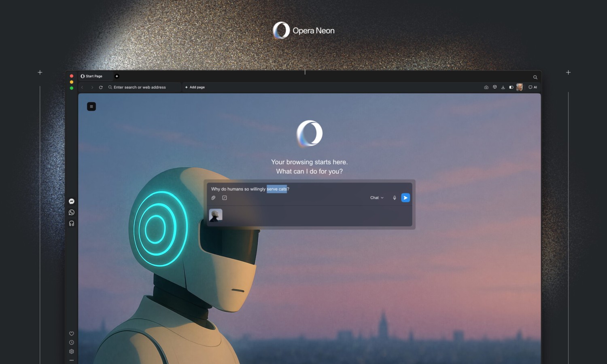Open browsing history clock icon
The image size is (607, 364).
pos(72,343)
